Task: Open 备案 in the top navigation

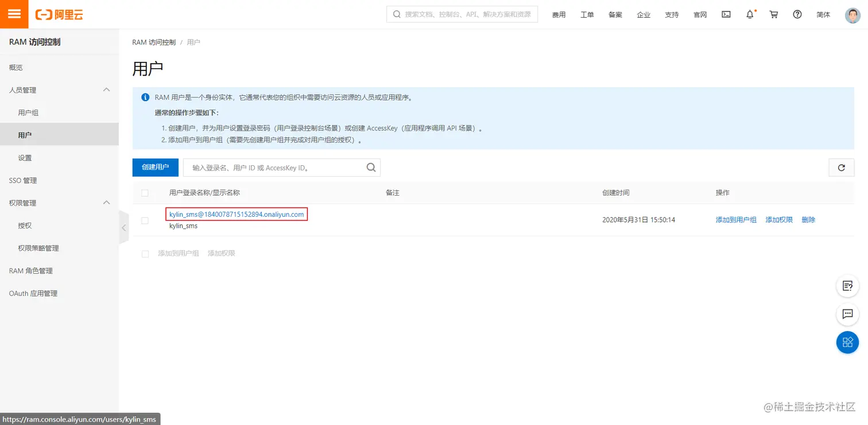Action: [615, 15]
